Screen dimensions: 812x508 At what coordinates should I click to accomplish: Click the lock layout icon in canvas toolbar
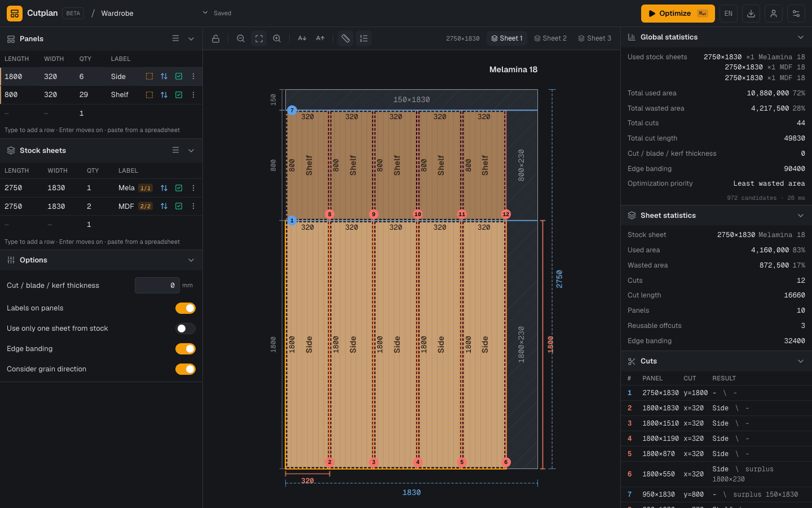215,38
